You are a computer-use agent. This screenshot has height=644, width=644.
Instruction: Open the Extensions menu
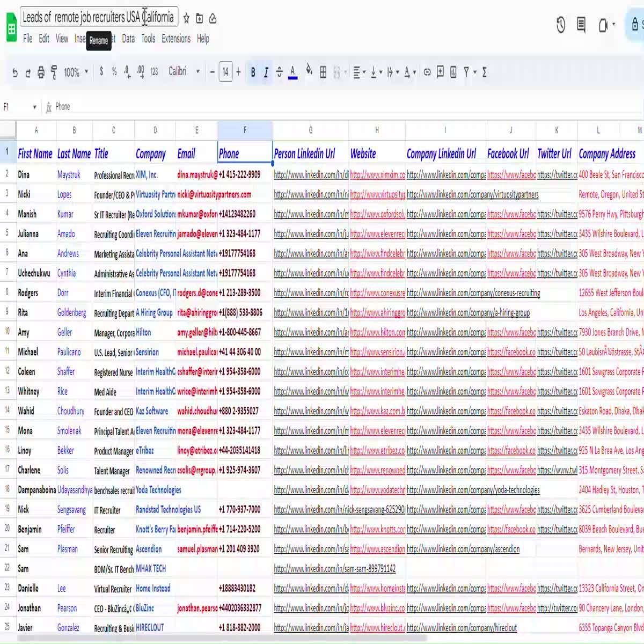tap(176, 39)
